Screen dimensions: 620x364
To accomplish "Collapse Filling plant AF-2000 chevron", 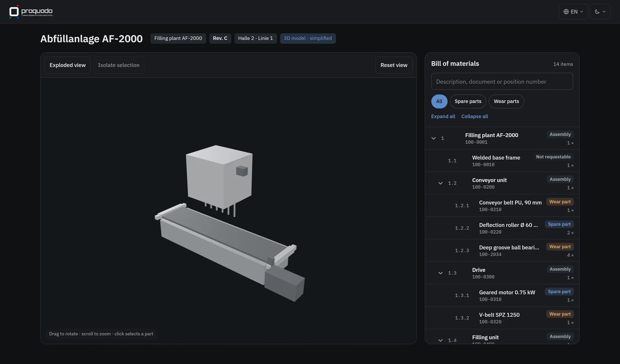I will (433, 138).
